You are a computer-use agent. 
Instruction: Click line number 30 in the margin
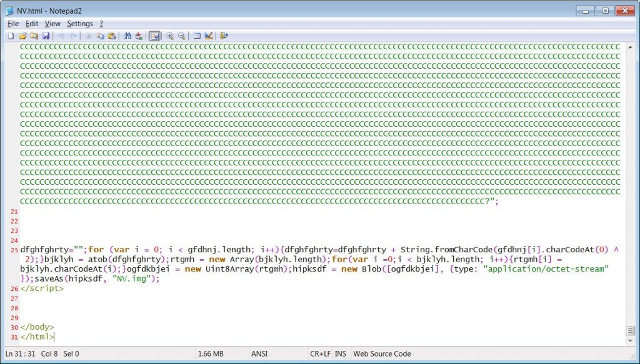pyautogui.click(x=14, y=327)
